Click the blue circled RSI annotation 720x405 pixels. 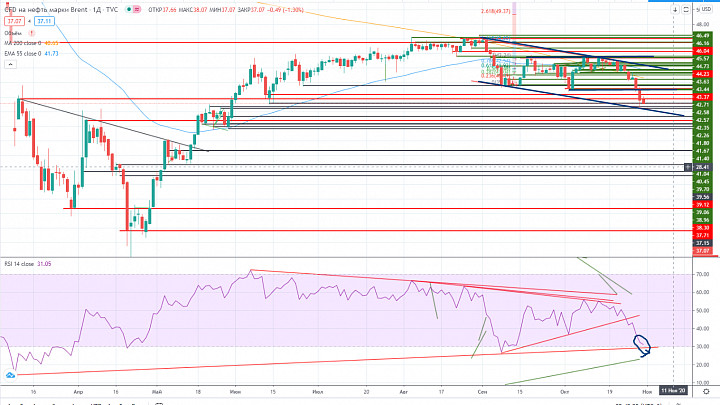tap(642, 345)
